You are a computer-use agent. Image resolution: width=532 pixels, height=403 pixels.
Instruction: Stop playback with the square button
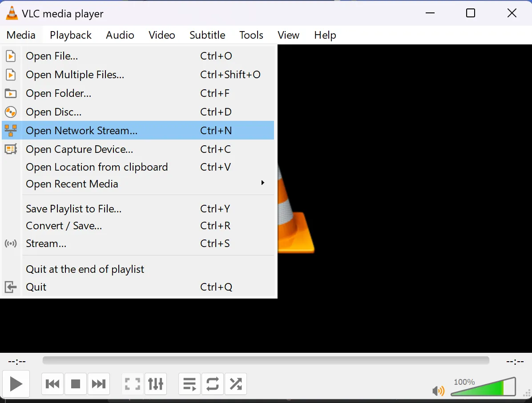75,384
